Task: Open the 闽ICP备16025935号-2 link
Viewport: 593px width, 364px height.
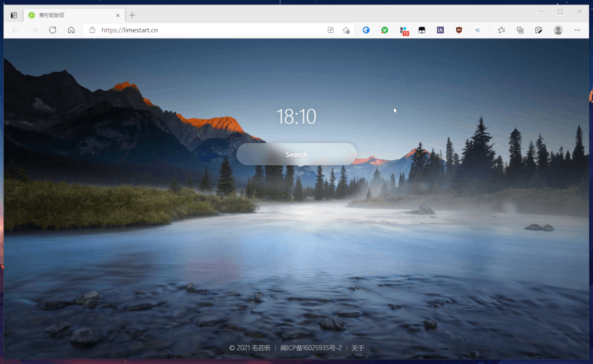Action: (x=311, y=348)
